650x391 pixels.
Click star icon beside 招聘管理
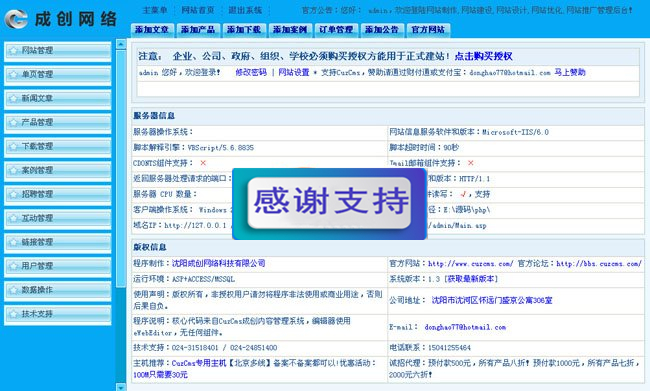(13, 194)
